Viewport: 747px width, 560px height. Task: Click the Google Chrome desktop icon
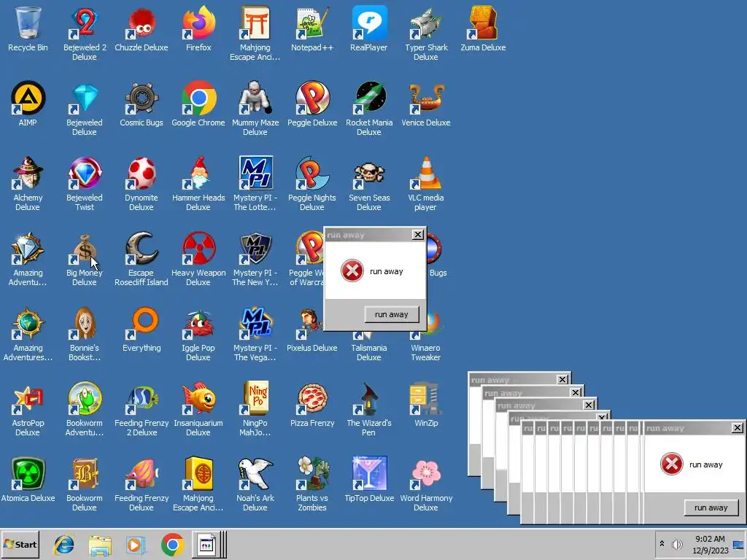click(x=198, y=98)
